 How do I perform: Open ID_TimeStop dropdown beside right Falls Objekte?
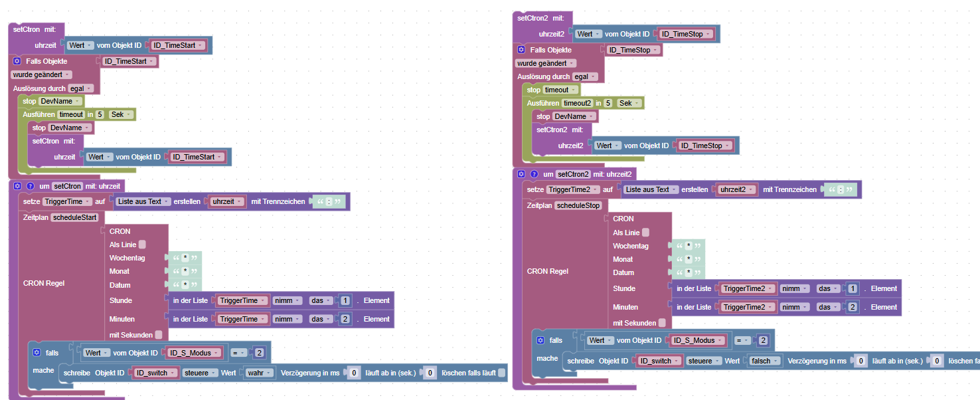coord(634,50)
